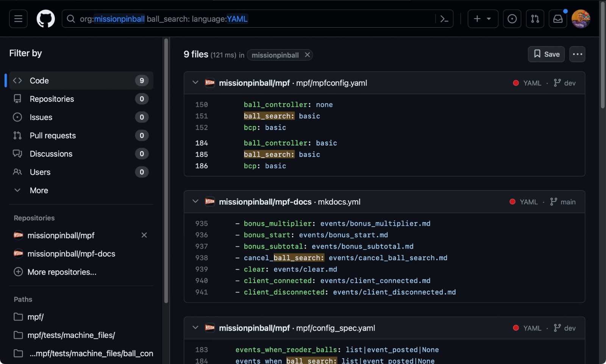Save this search query
The image size is (606, 364).
click(546, 54)
